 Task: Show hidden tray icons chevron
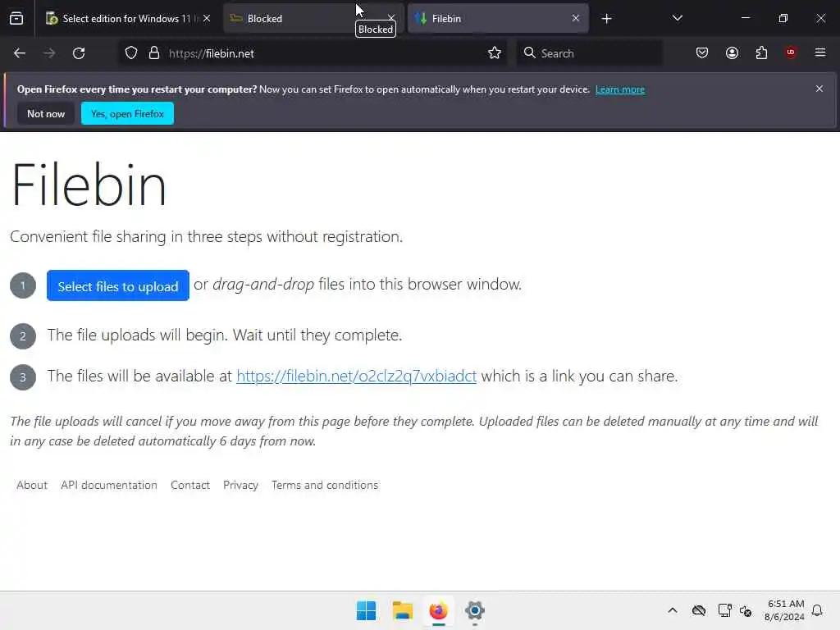(x=673, y=610)
